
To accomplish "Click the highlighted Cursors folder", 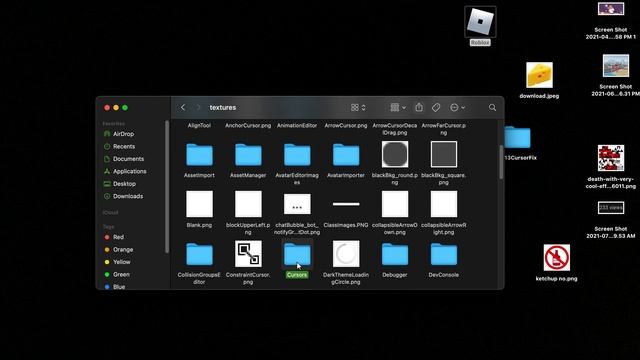I will pyautogui.click(x=297, y=254).
